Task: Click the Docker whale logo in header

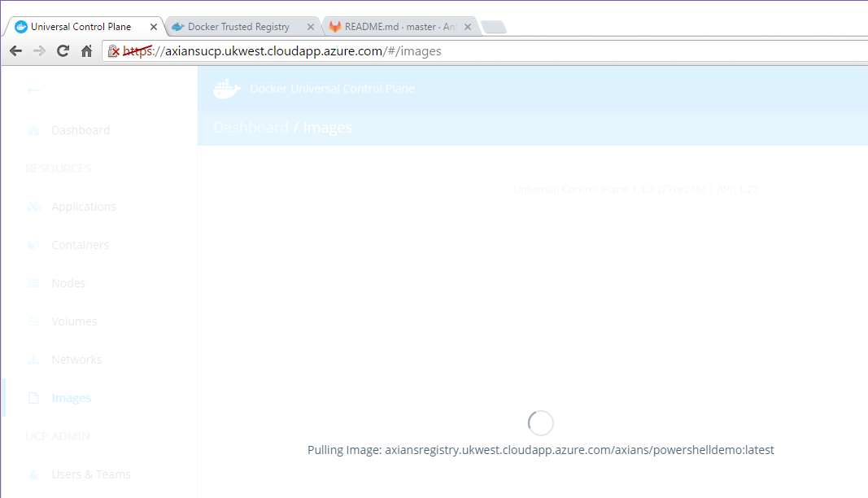Action: point(227,89)
